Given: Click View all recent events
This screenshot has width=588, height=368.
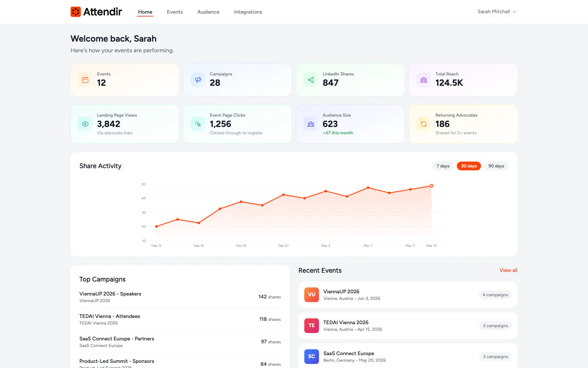Looking at the screenshot, I should 508,270.
